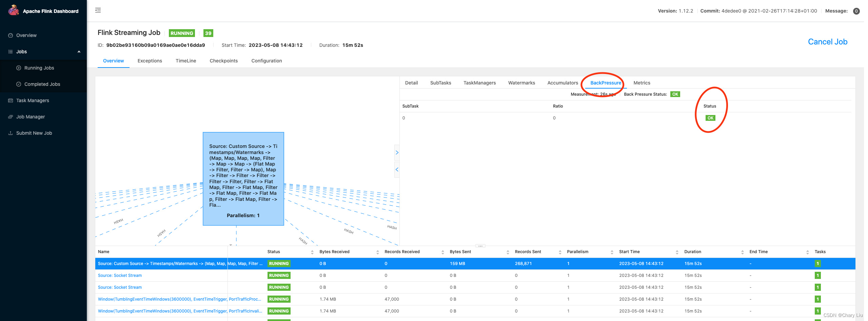Open Submit New Job page
868x321 pixels.
pyautogui.click(x=34, y=133)
